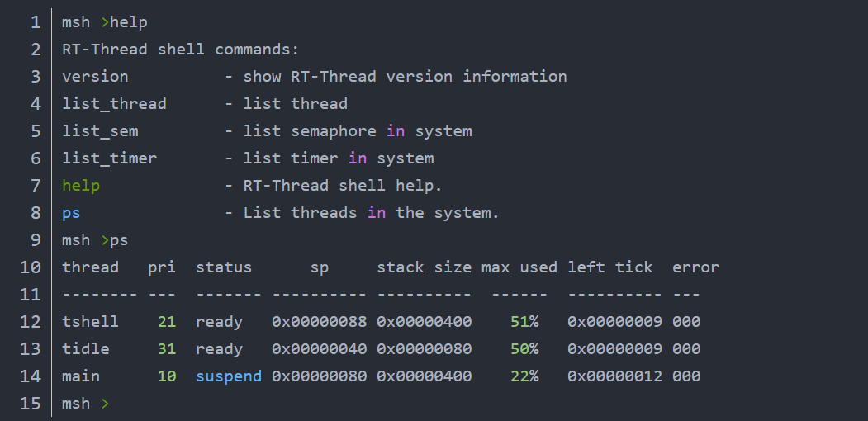Click the 51% max used value

(524, 322)
